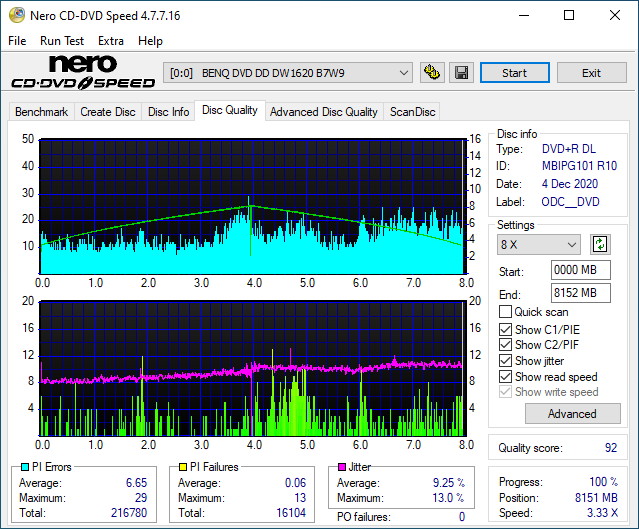Click the End position input field
This screenshot has height=529, width=639.
tap(580, 293)
